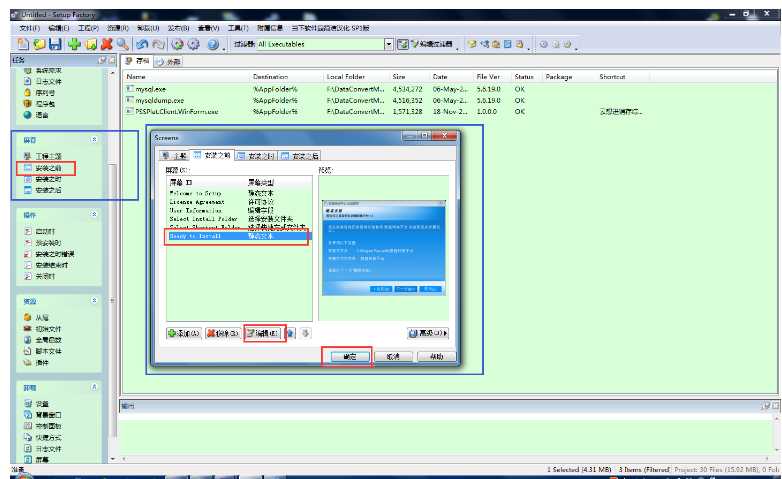
Task: Click the orange folder icon item under 资源
Action: pos(28,317)
